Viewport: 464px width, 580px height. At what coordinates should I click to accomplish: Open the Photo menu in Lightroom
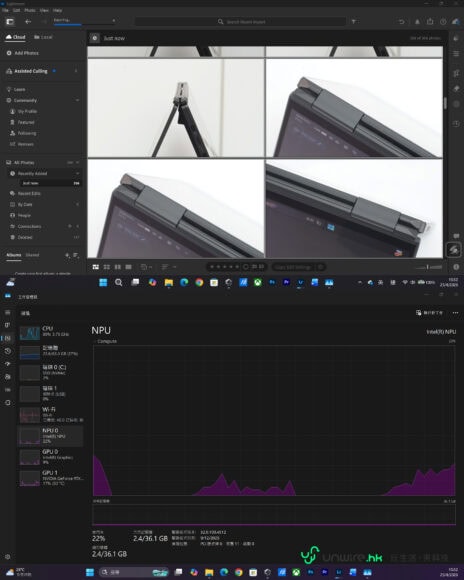tap(30, 10)
